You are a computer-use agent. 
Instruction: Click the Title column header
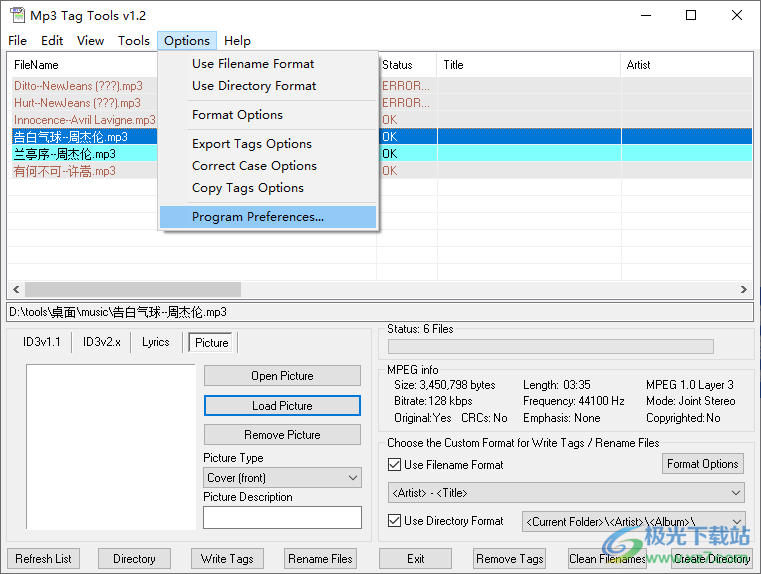(x=453, y=65)
